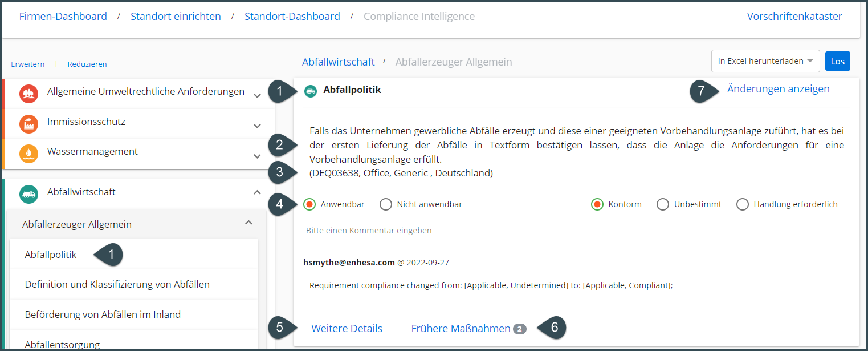Click the badge showing 2 next to Frühere Maßnahmen
The width and height of the screenshot is (868, 351).
coord(519,329)
